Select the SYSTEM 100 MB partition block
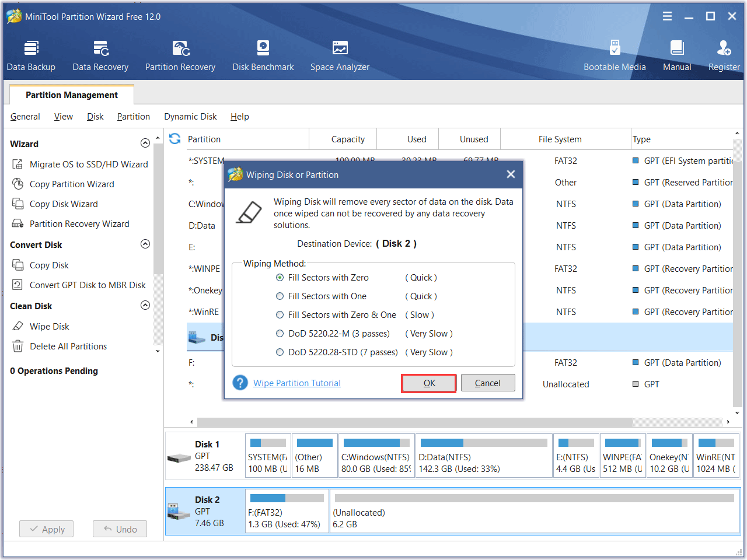The image size is (747, 560). [268, 456]
